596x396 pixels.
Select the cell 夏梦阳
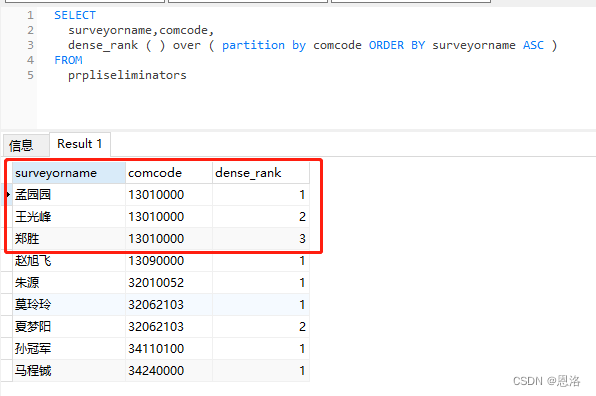pos(69,326)
